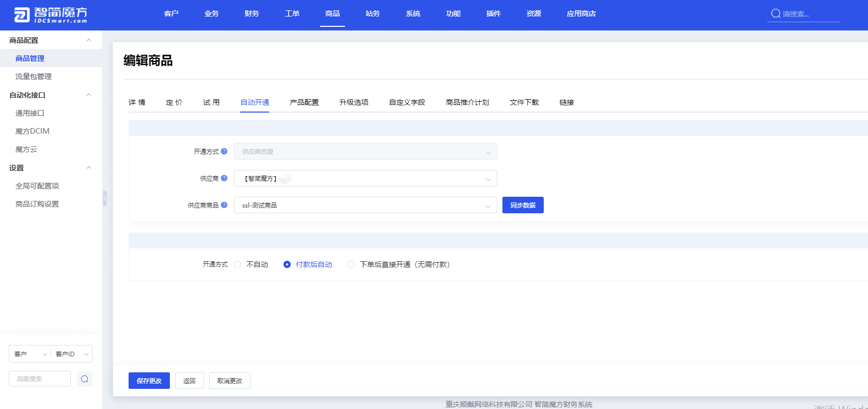Screen dimensions: 868x409
Task: Open the 工单 top menu
Action: click(x=292, y=14)
